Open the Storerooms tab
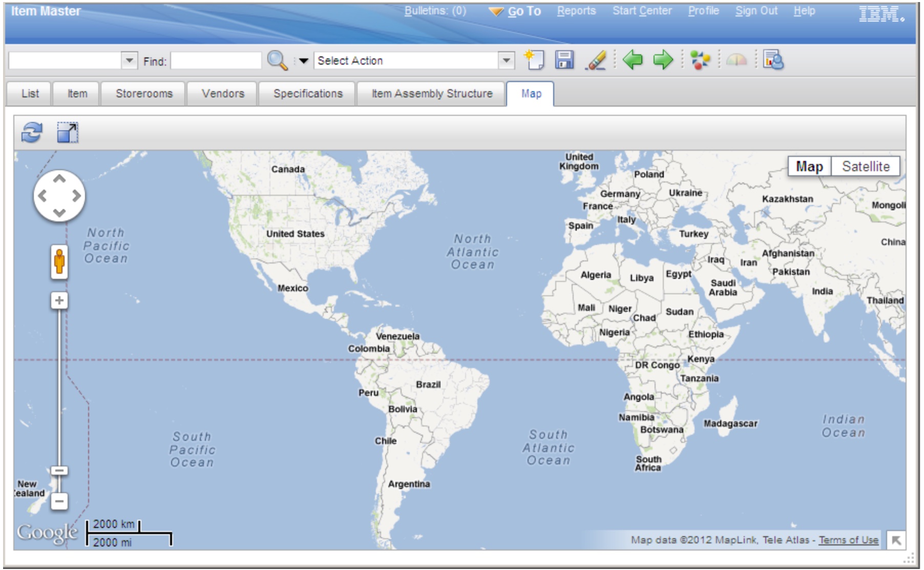The image size is (924, 570). click(x=144, y=94)
